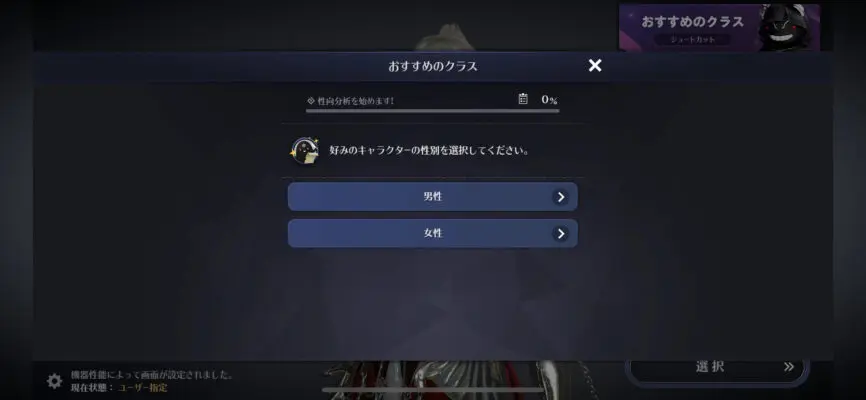Click the 0% progress indicator
Screen dimensions: 866x400
pyautogui.click(x=549, y=99)
